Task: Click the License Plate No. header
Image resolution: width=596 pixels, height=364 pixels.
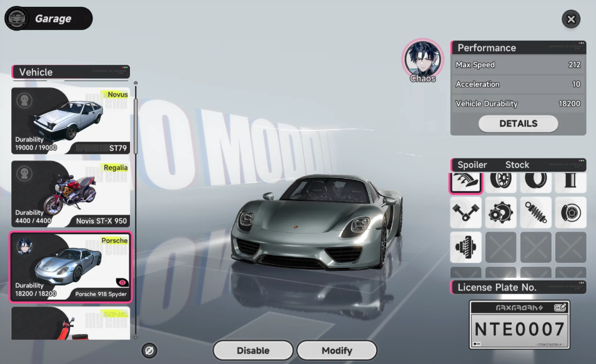Action: pyautogui.click(x=518, y=287)
